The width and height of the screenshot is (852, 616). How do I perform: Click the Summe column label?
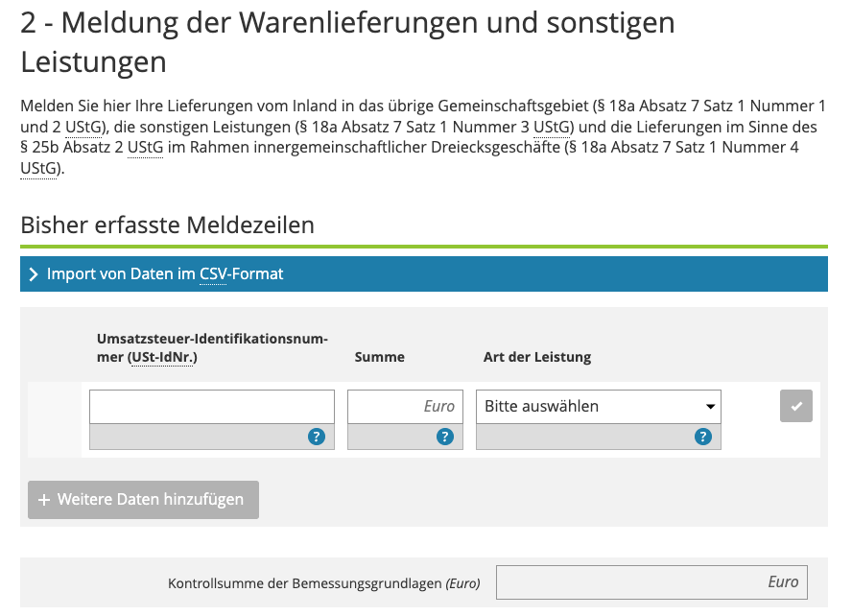point(380,357)
